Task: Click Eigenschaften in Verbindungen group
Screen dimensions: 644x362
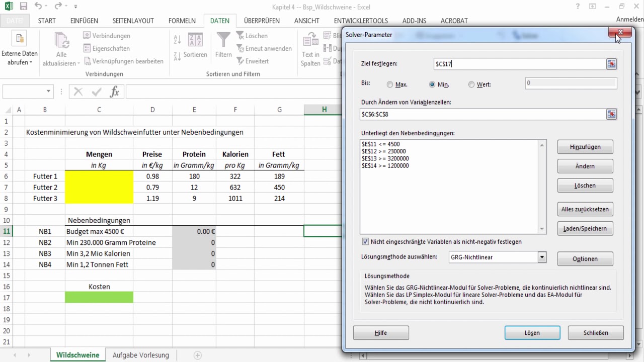Action: [107, 48]
